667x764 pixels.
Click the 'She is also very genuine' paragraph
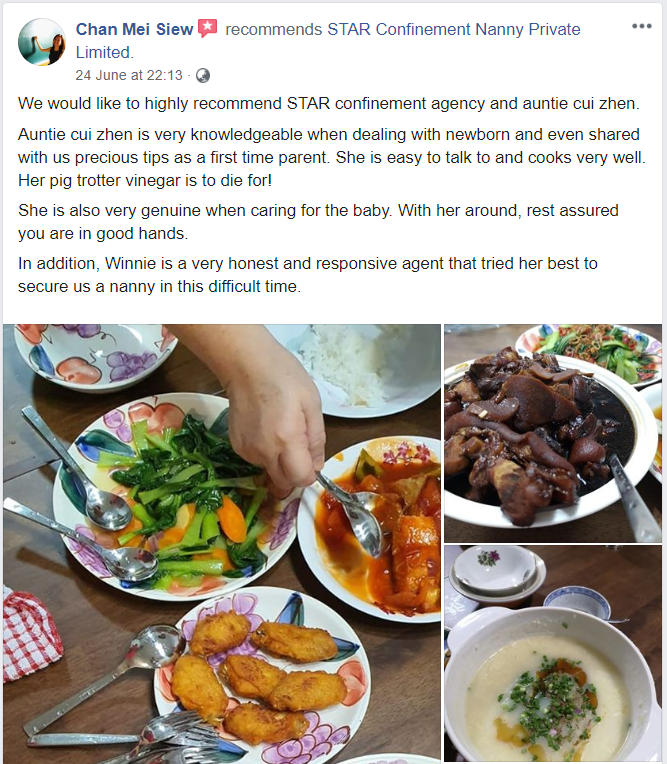(x=318, y=222)
